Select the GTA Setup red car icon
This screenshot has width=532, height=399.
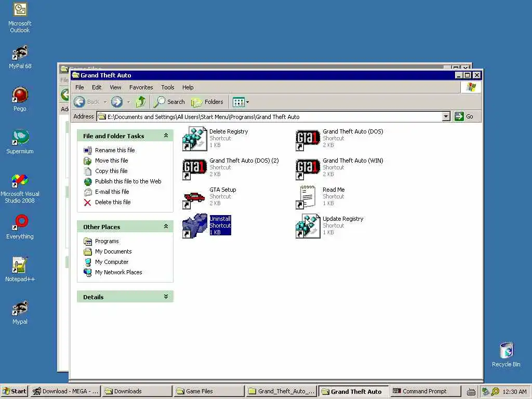point(194,199)
